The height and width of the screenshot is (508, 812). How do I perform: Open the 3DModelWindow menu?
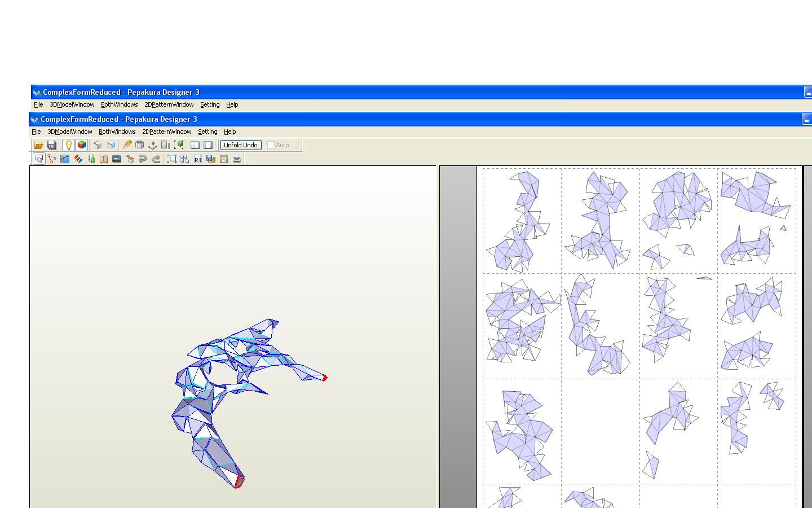pyautogui.click(x=69, y=132)
